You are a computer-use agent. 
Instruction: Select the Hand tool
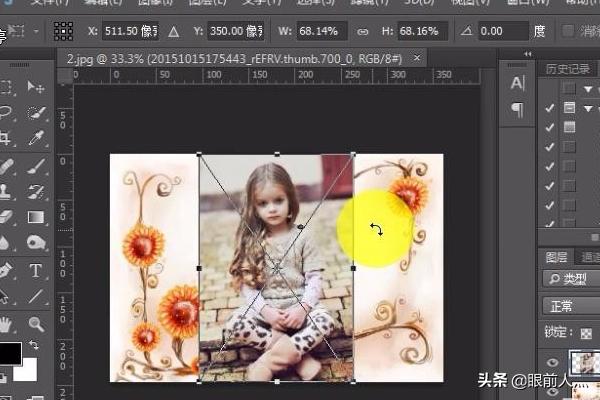(x=5, y=325)
